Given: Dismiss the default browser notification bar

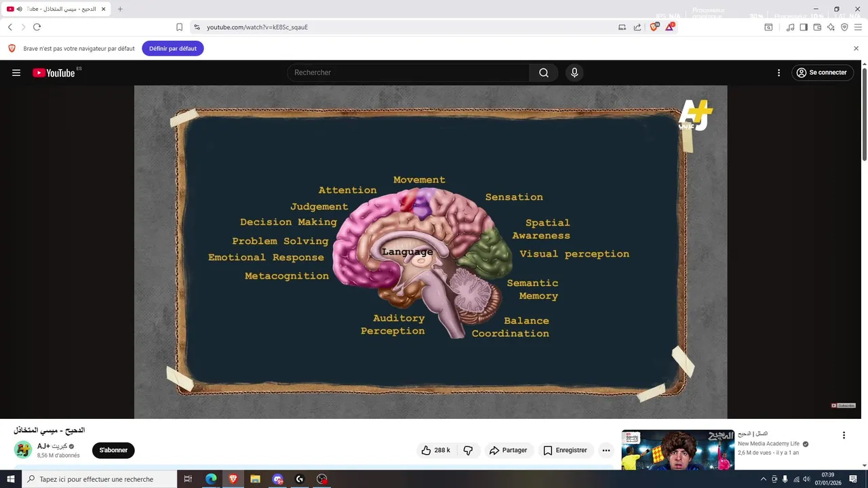Looking at the screenshot, I should tap(856, 49).
